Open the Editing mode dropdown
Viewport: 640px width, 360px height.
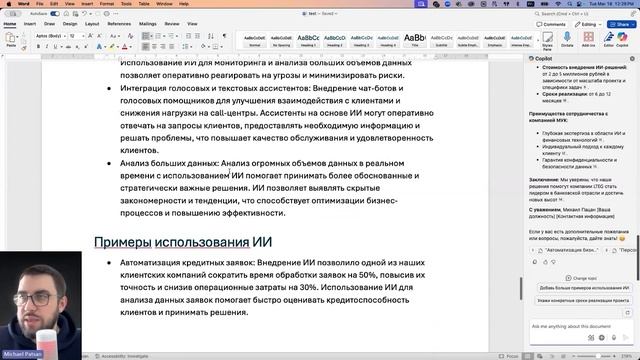click(588, 24)
